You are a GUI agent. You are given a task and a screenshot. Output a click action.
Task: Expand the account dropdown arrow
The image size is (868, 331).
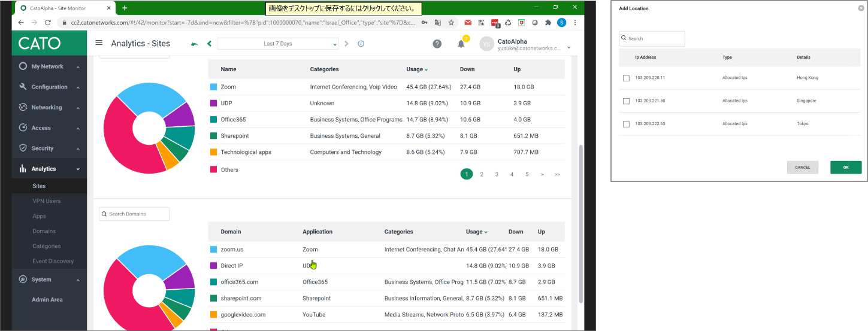(x=568, y=48)
